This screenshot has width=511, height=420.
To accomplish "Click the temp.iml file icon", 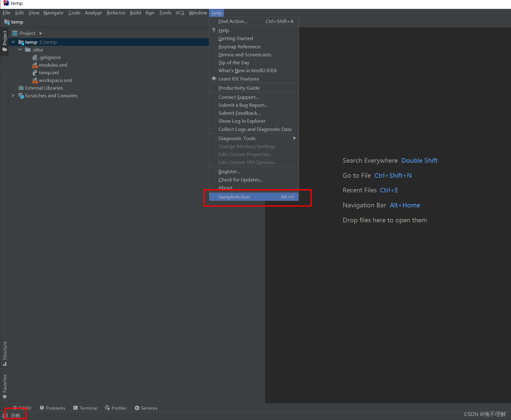I will (x=35, y=73).
